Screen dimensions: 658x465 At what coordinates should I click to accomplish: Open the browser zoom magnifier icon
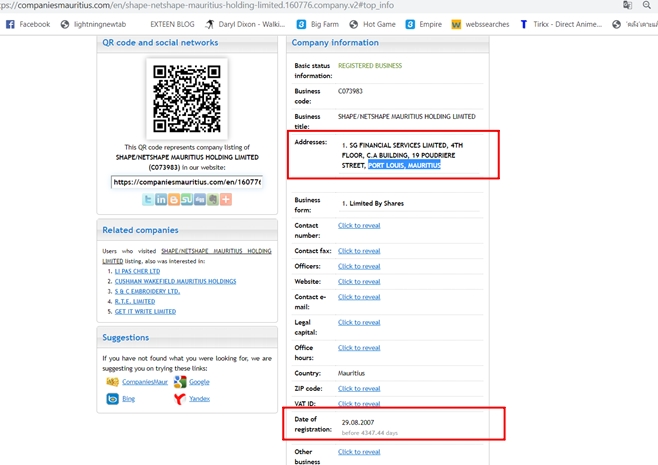(647, 5)
